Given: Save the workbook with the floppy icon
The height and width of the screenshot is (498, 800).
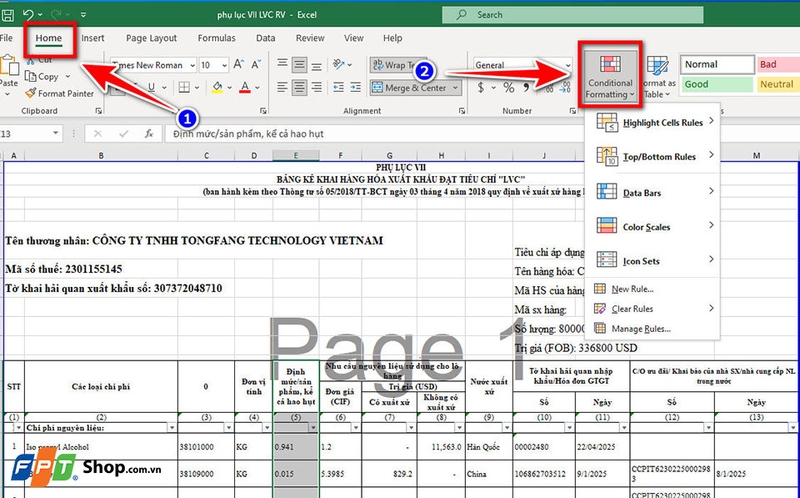Looking at the screenshot, I should click(7, 15).
